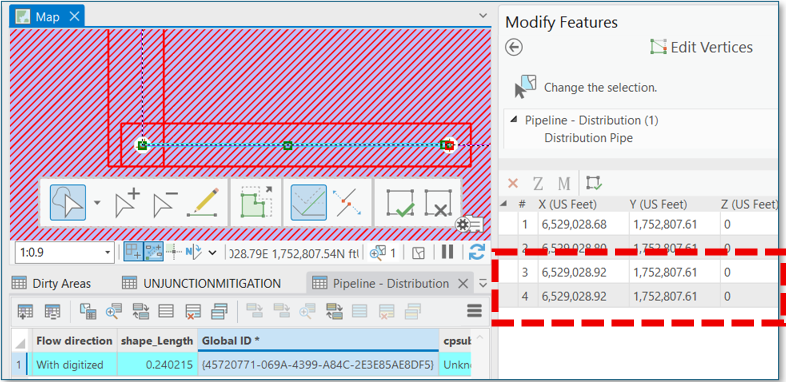Select vertex 1 X value 6,529,028.68

click(574, 225)
